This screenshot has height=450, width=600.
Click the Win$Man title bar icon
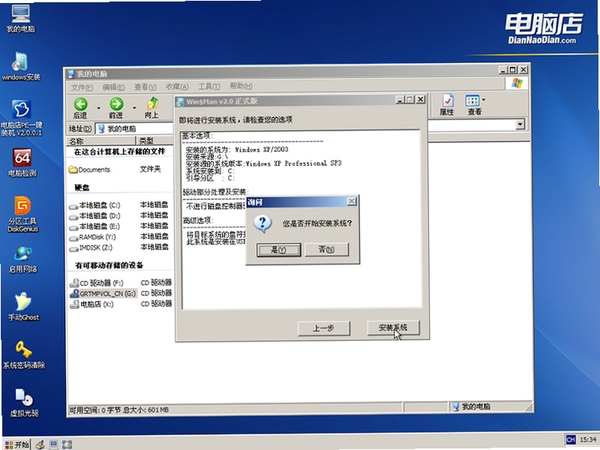click(x=180, y=102)
